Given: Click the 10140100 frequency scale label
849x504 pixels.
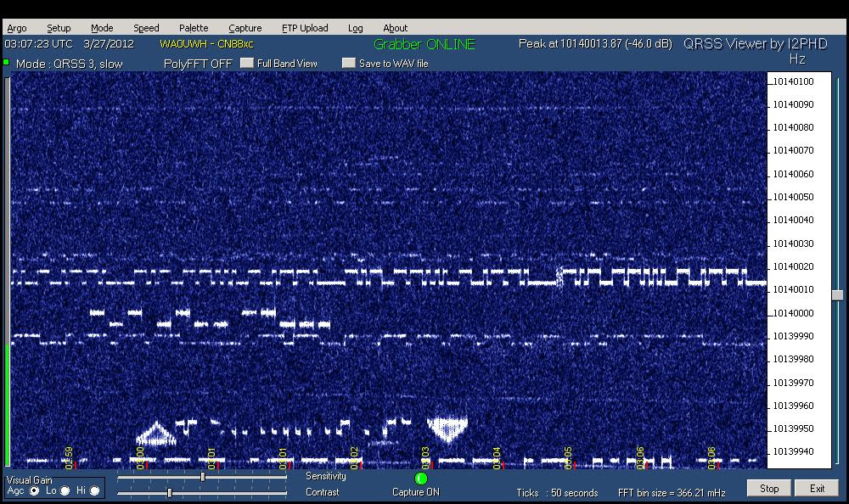Looking at the screenshot, I should pos(793,81).
